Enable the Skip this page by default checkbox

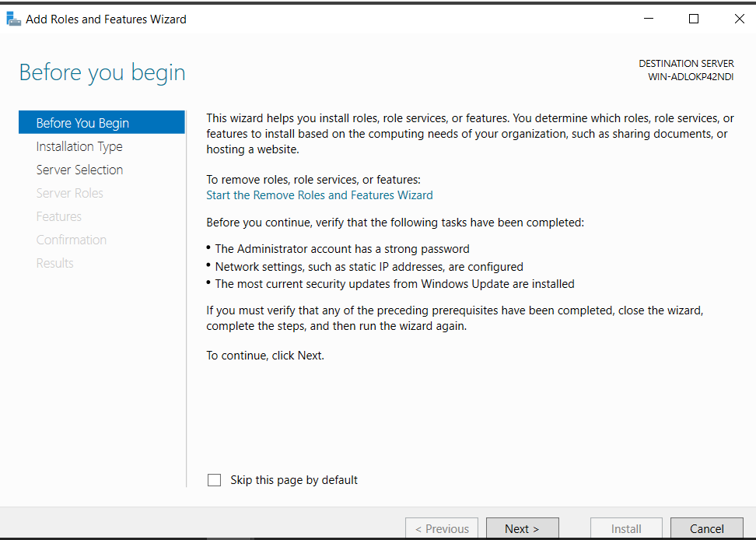(215, 480)
